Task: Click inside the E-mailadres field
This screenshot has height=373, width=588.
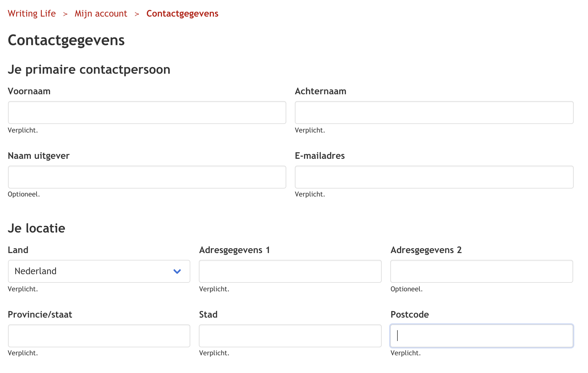Action: pos(434,177)
